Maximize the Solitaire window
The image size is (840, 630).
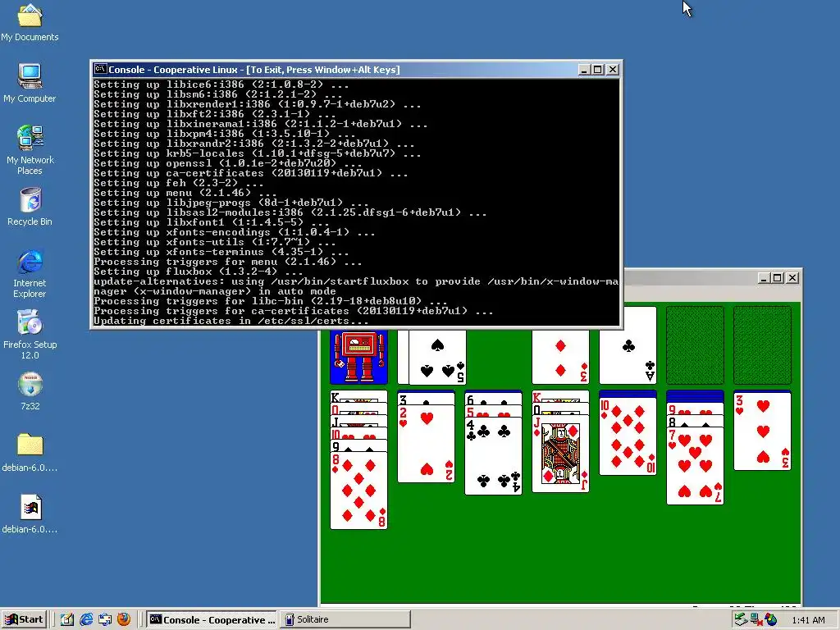778,277
